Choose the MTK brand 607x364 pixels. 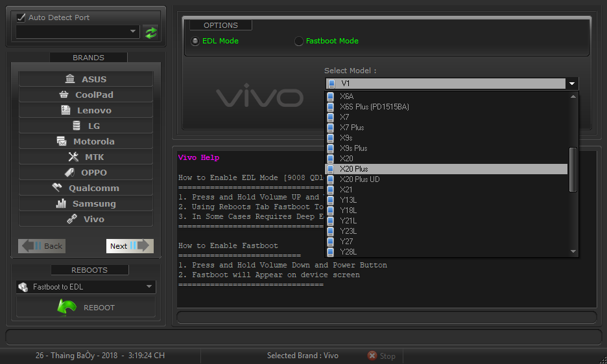coord(86,157)
